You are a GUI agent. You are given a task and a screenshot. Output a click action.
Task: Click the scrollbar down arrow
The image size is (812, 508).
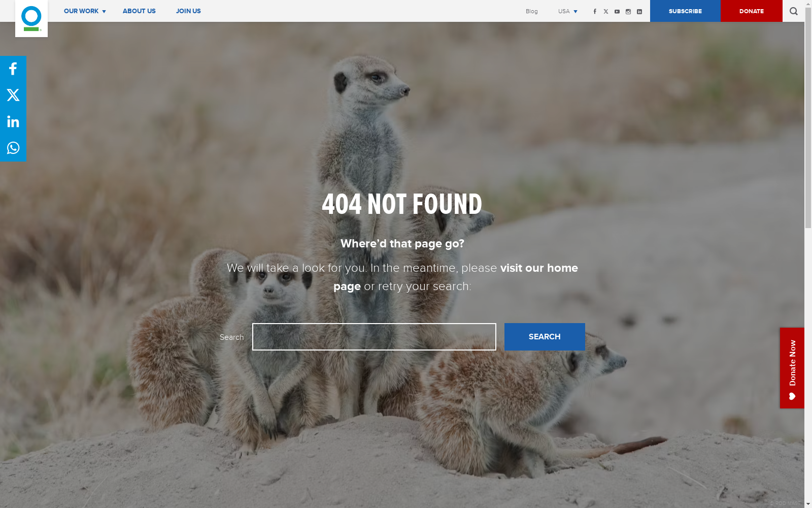click(x=808, y=504)
